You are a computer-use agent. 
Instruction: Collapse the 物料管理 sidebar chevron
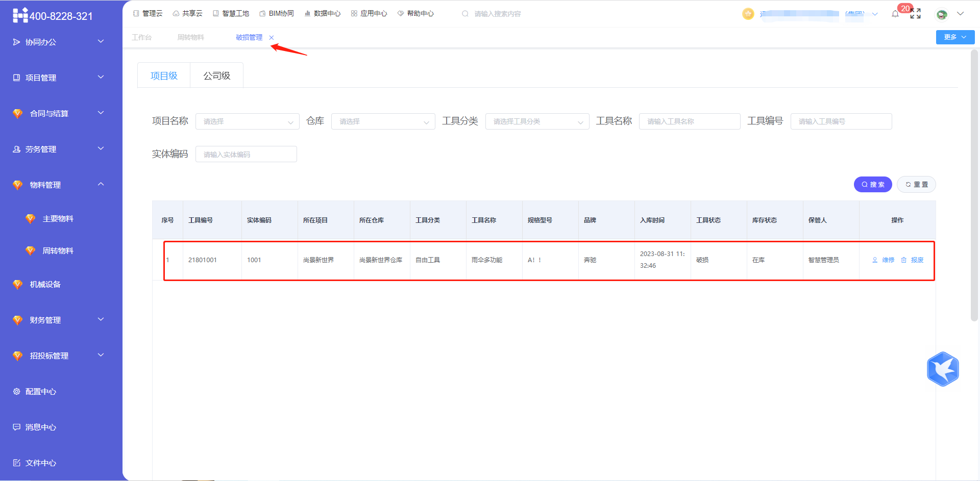pos(101,184)
